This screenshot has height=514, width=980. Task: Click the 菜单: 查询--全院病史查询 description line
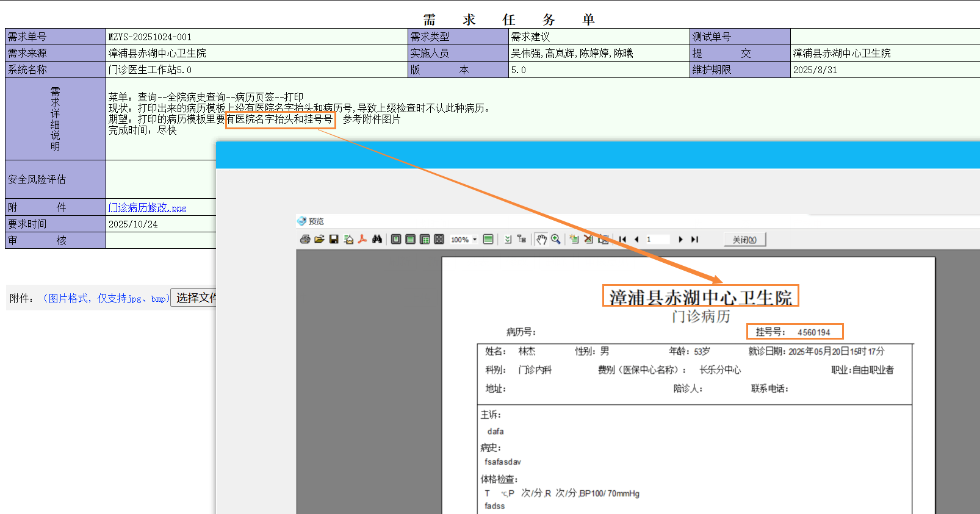click(x=206, y=97)
